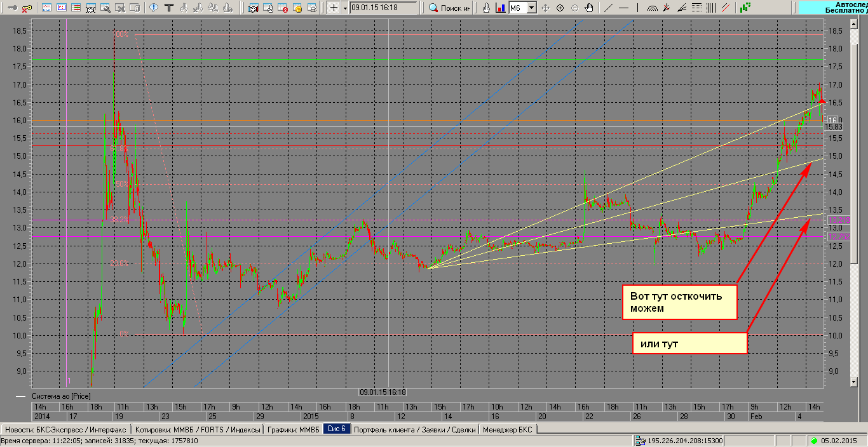Click the four-arrow move chart icon
868x447 pixels.
545,8
